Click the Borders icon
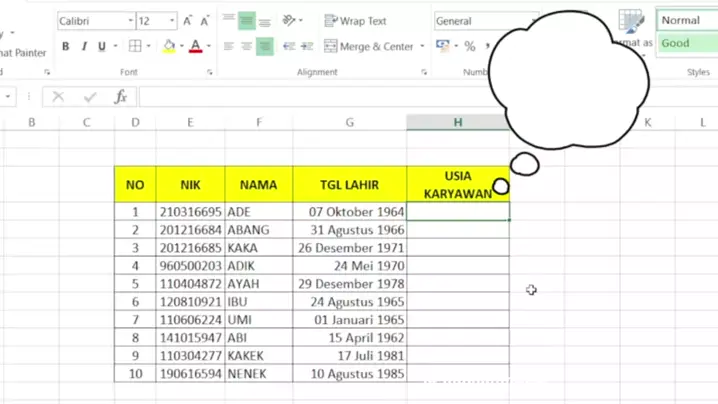 tap(135, 47)
